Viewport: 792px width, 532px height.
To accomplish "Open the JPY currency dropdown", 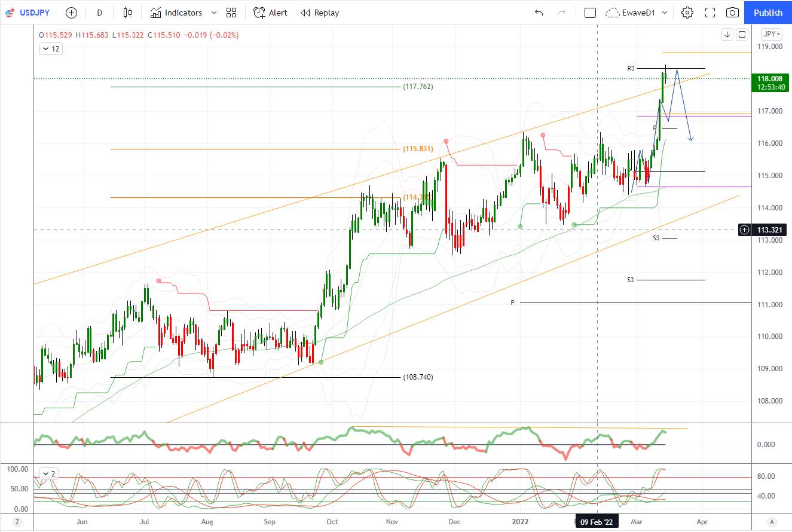I will coord(772,34).
